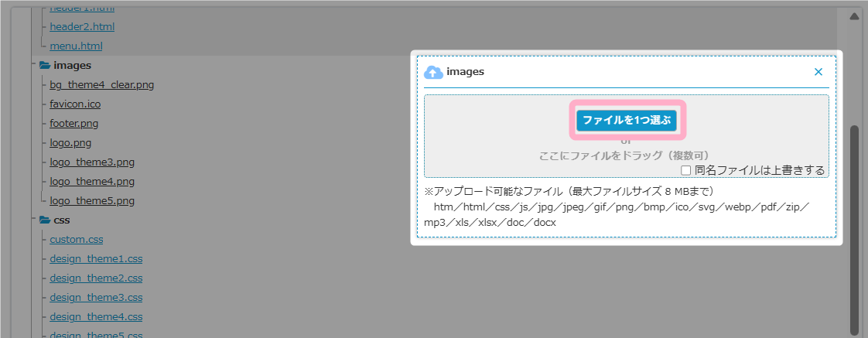The image size is (868, 338).
Task: Select footer.png in images folder
Action: click(x=73, y=124)
